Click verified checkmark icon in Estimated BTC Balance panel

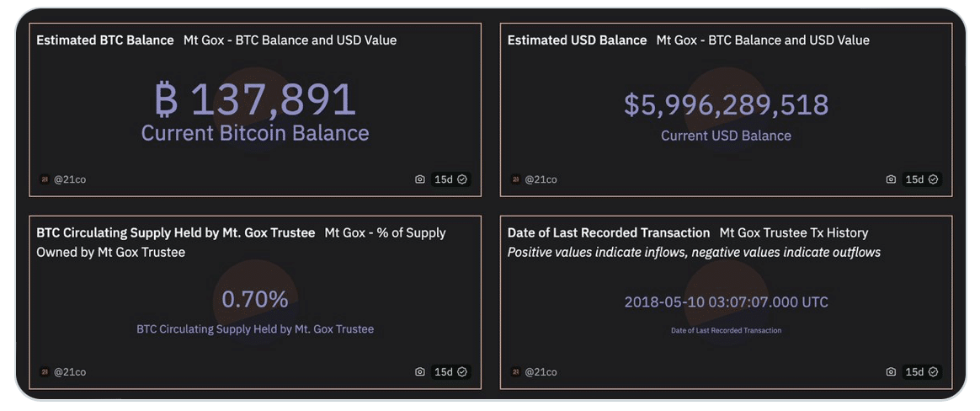pos(462,179)
